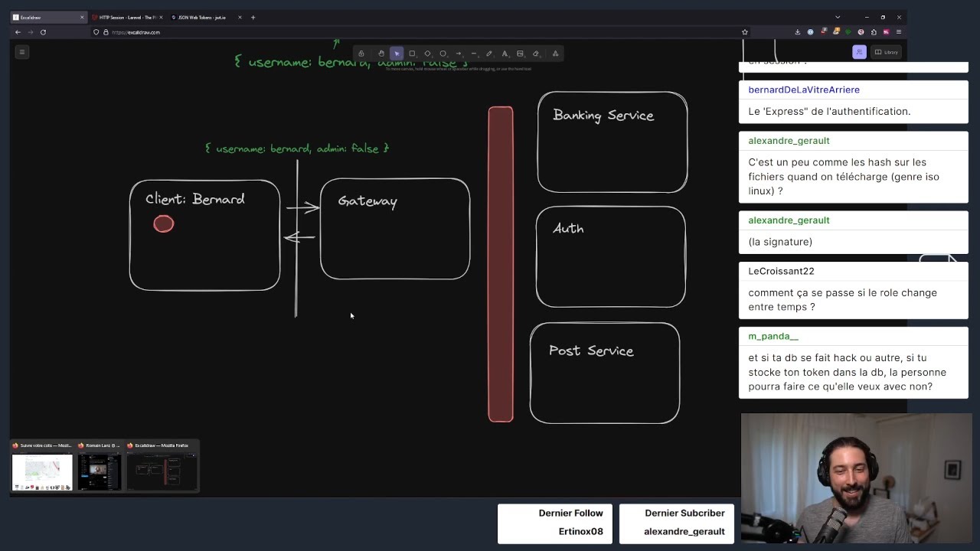Click the Banking Service label
980x551 pixels.
(x=603, y=116)
